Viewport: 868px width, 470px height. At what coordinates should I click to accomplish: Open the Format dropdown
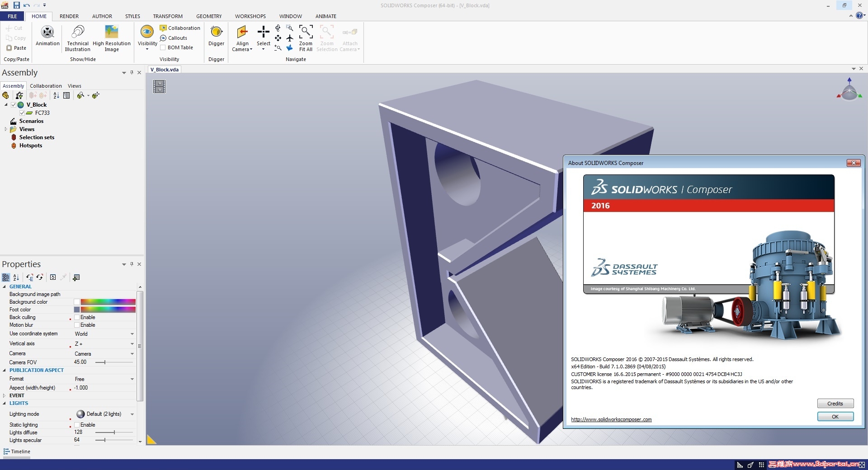pyautogui.click(x=132, y=379)
